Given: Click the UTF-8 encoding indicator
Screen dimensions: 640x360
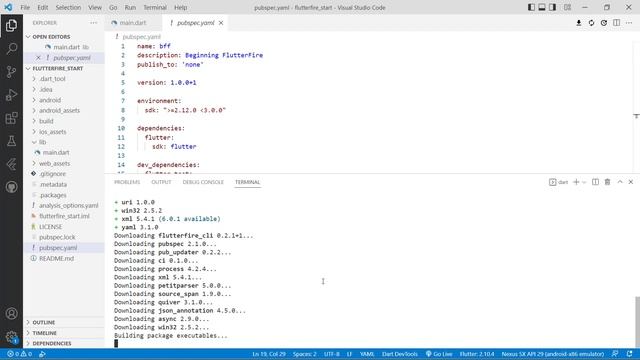Looking at the screenshot, I should click(332, 354).
